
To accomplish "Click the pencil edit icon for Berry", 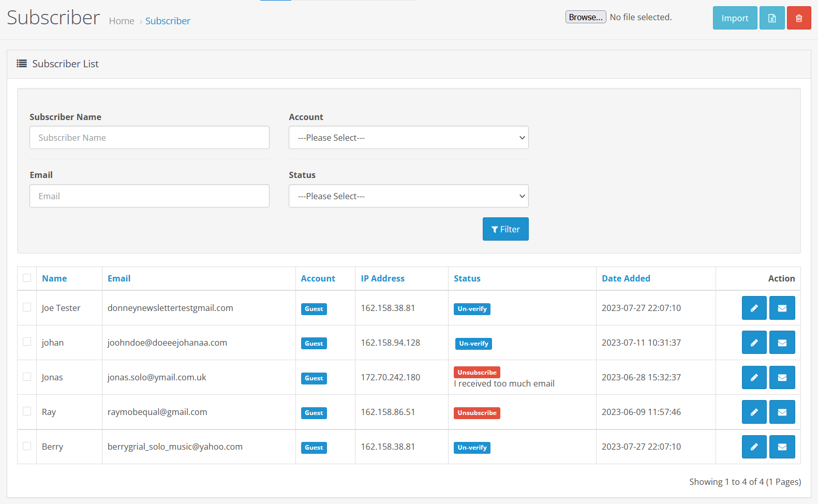I will click(x=754, y=447).
